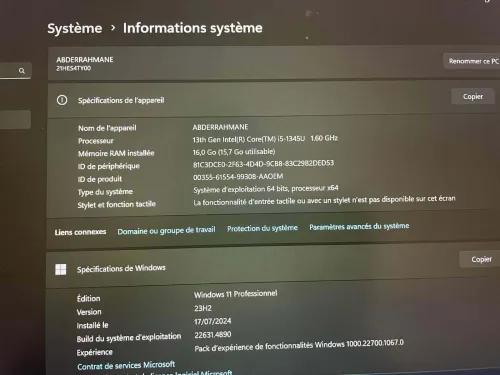Select build number 22631.4890
The width and height of the screenshot is (500, 375).
tap(213, 335)
